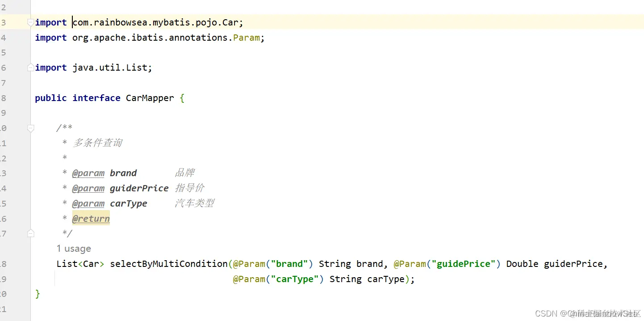Click the 品牌 description in the Javadoc
This screenshot has width=644, height=321.
[x=184, y=173]
